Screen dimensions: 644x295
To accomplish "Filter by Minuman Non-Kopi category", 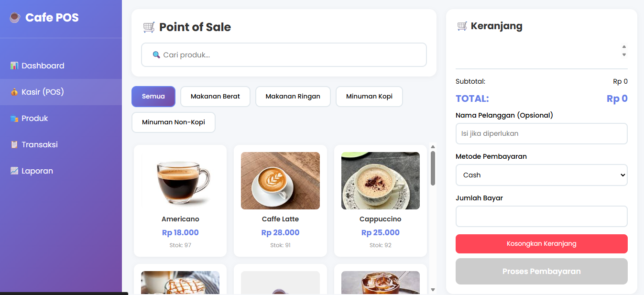I will point(173,122).
